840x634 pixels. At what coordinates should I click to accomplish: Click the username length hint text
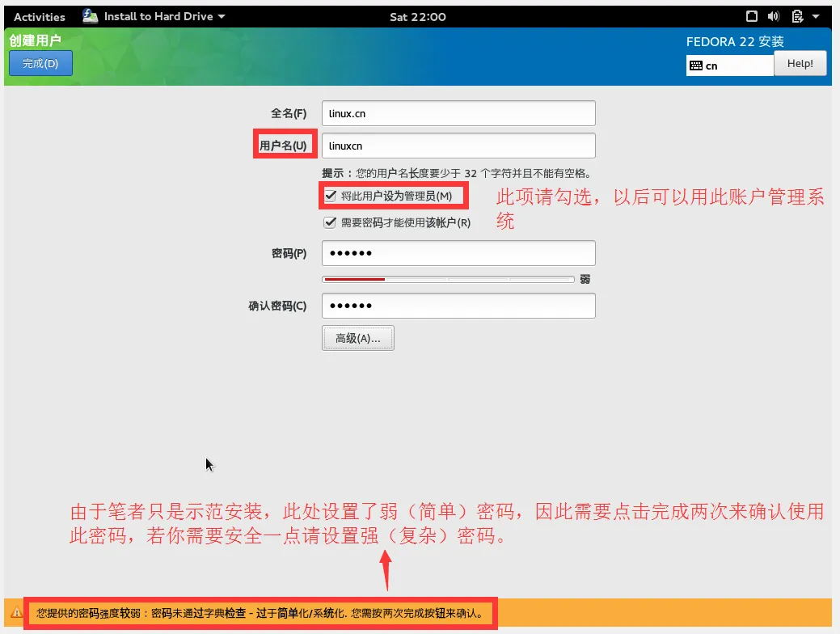tap(457, 173)
